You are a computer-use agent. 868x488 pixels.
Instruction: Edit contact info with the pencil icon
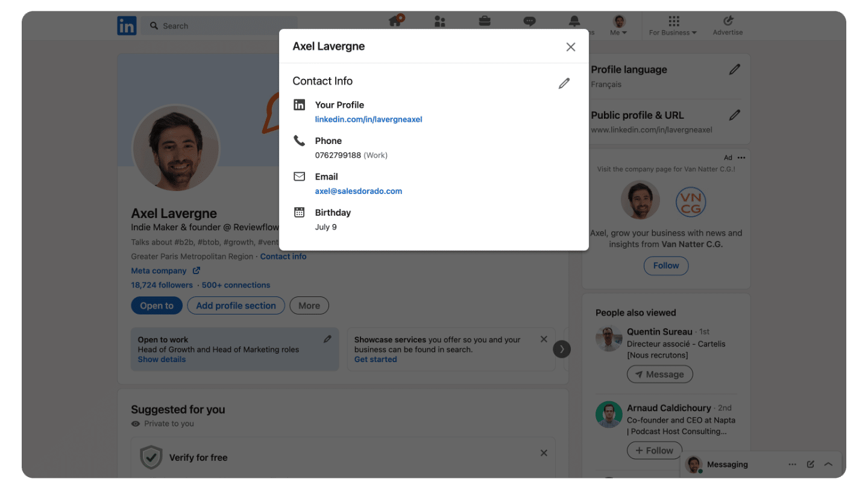click(564, 83)
